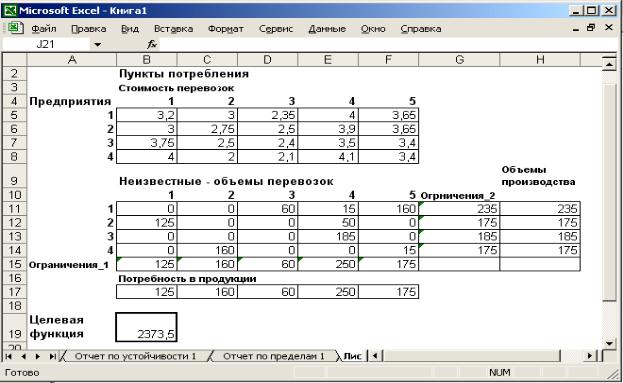Select column D header
623x383 pixels.
[x=267, y=60]
